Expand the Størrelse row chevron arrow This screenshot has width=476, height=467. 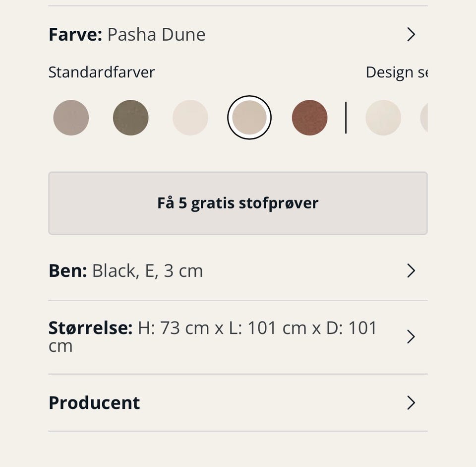click(411, 337)
